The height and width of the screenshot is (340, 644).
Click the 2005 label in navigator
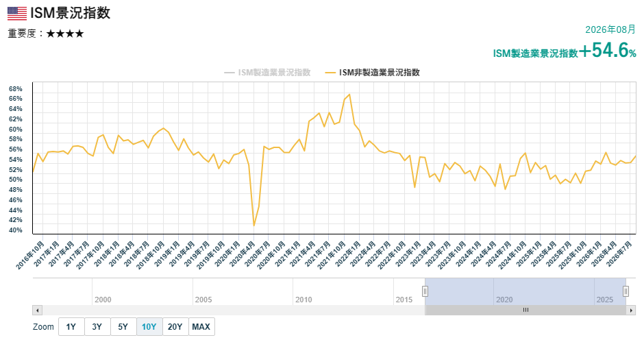tap(203, 300)
